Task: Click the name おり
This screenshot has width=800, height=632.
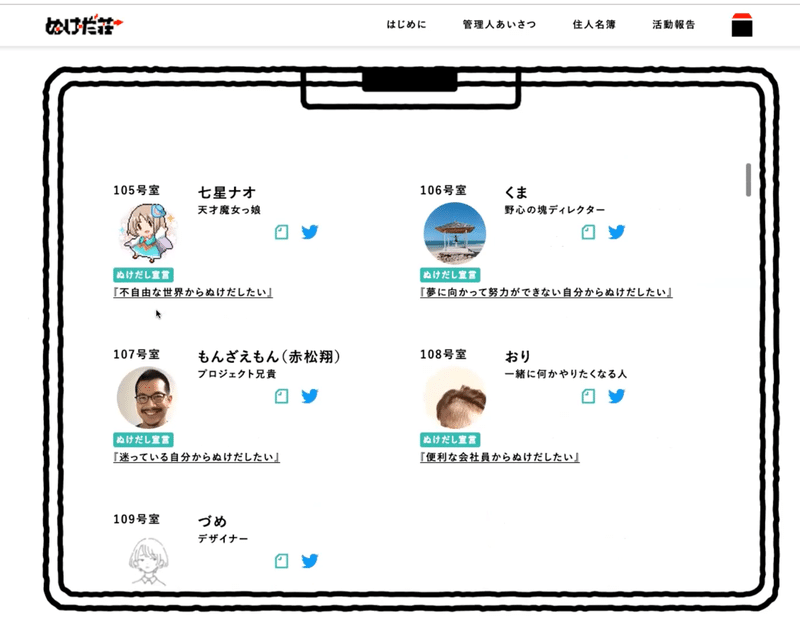Action: click(x=518, y=357)
